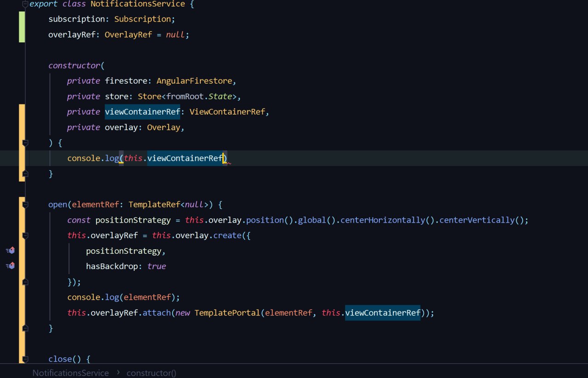The width and height of the screenshot is (588, 378).
Task: Click 'firestore' parameter name
Action: point(126,81)
